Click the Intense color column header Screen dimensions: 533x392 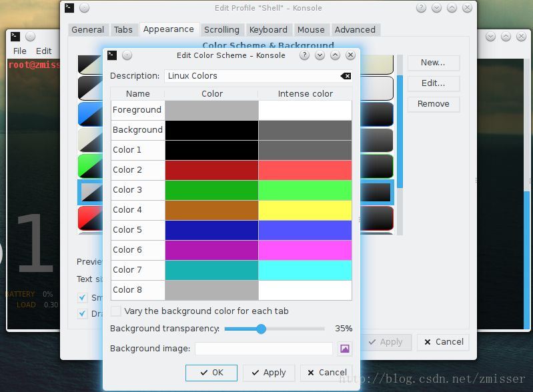(x=306, y=94)
